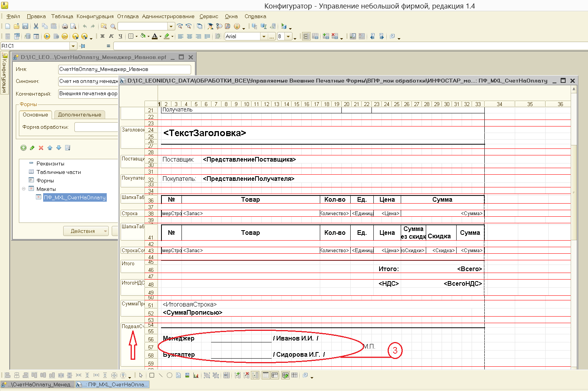Open the fill color bucket dropdown arrow
Image resolution: width=588 pixels, height=391 pixels.
click(x=148, y=36)
